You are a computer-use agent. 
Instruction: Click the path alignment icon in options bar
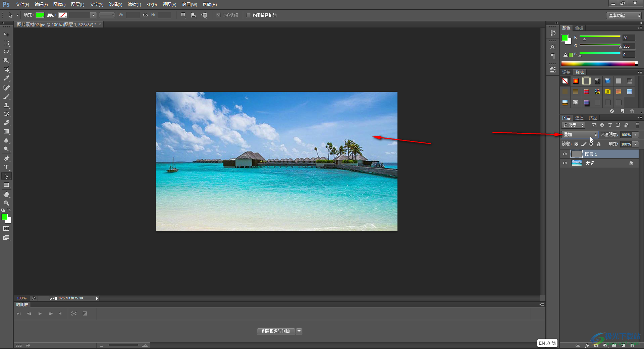tap(194, 15)
